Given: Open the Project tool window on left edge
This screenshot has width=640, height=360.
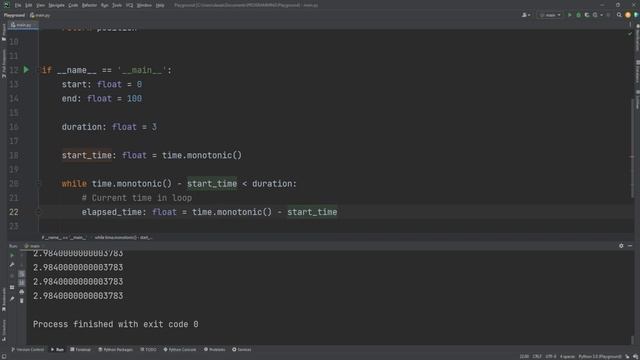Looking at the screenshot, I should click(4, 32).
